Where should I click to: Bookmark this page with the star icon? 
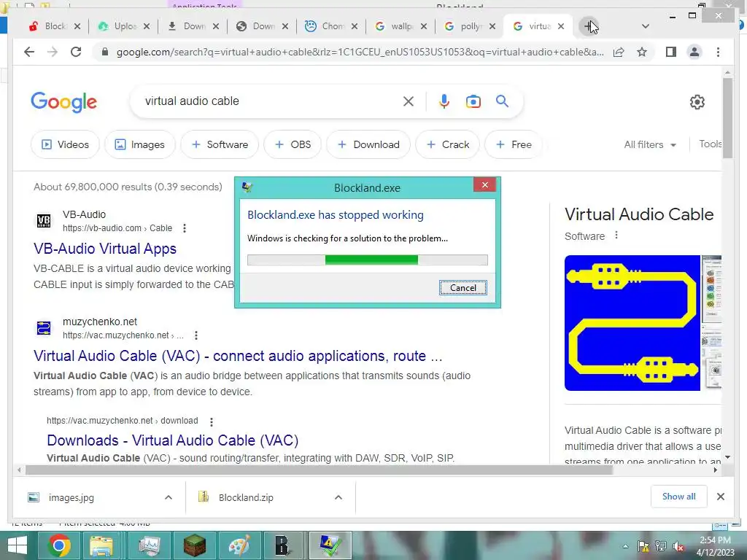click(642, 52)
